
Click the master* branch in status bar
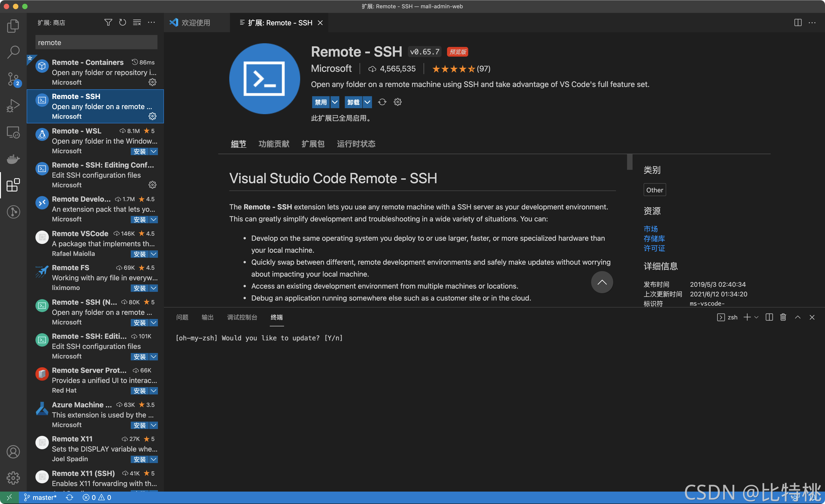pos(40,498)
